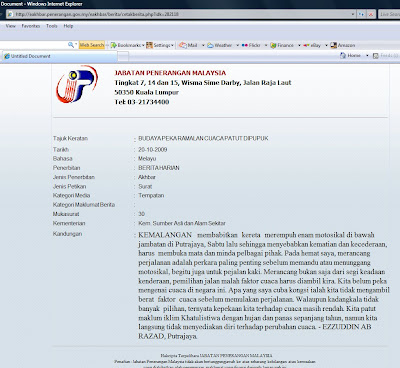Open the View menu
Screen dimensions: 400x368
pyautogui.click(x=10, y=26)
